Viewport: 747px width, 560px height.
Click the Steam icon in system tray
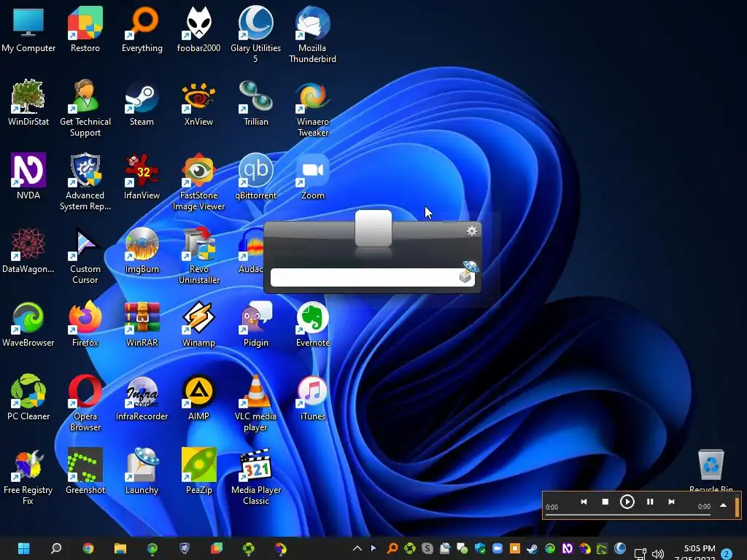click(532, 548)
